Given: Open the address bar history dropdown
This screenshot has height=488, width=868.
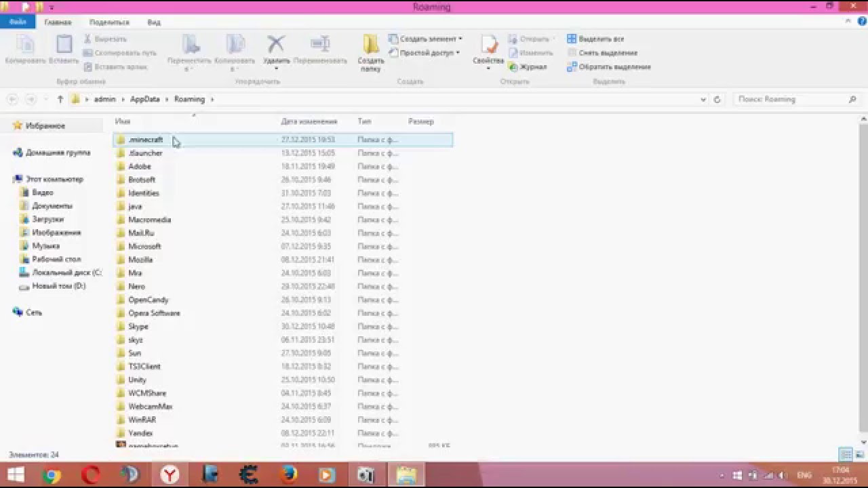Looking at the screenshot, I should 703,99.
